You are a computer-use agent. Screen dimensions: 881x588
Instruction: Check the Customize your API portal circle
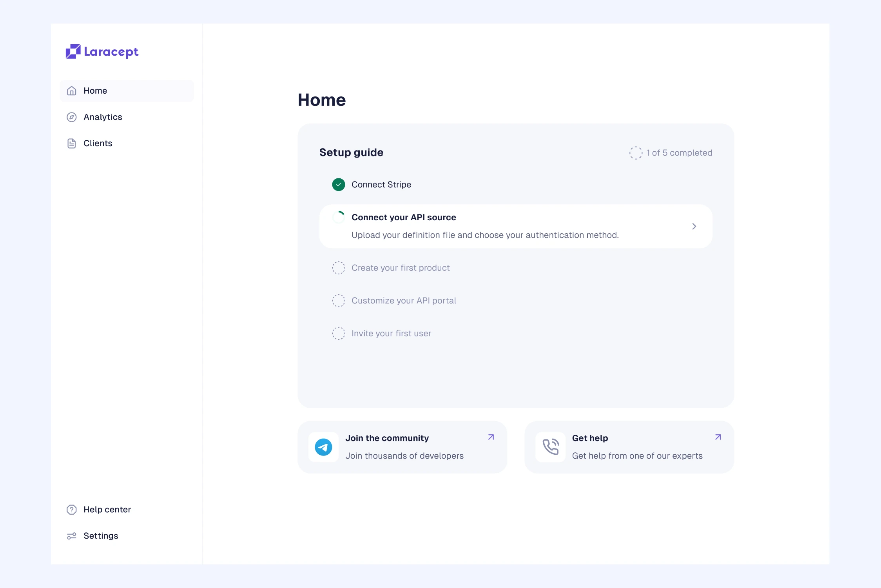click(x=339, y=301)
